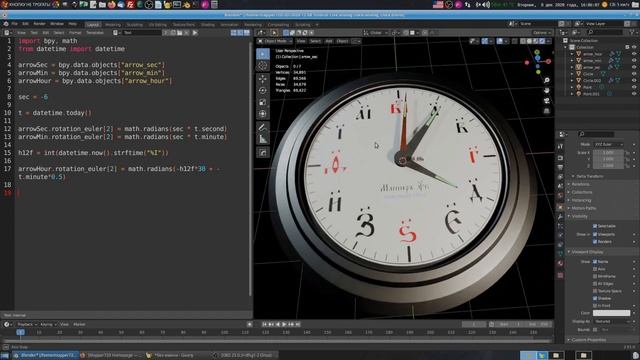Click the Blender logo menu icon
640x360 pixels.
coord(6,24)
